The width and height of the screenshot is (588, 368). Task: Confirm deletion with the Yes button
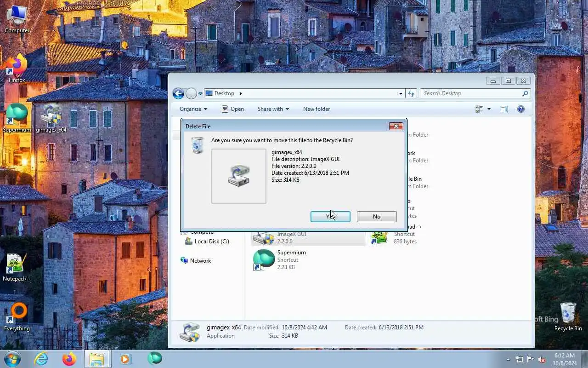click(x=330, y=217)
